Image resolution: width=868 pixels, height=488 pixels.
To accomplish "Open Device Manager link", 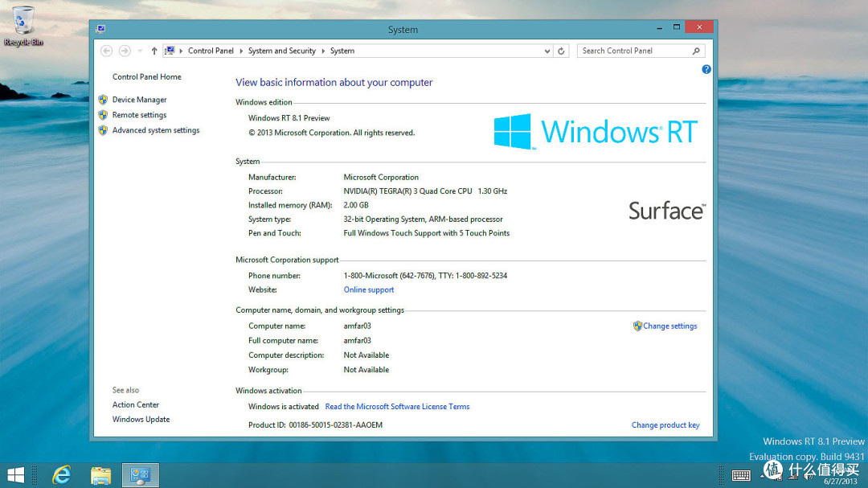I will click(x=140, y=100).
